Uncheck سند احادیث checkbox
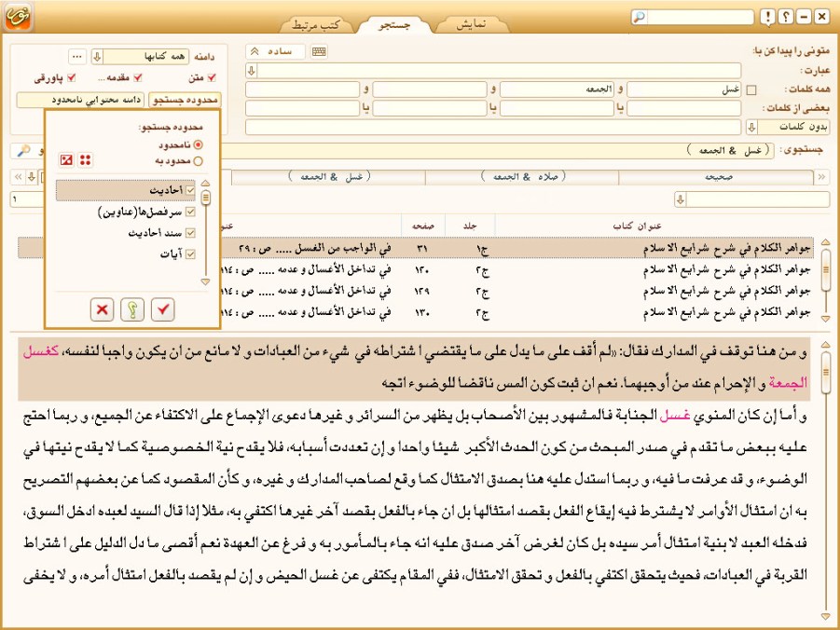The width and height of the screenshot is (840, 630). tap(190, 233)
